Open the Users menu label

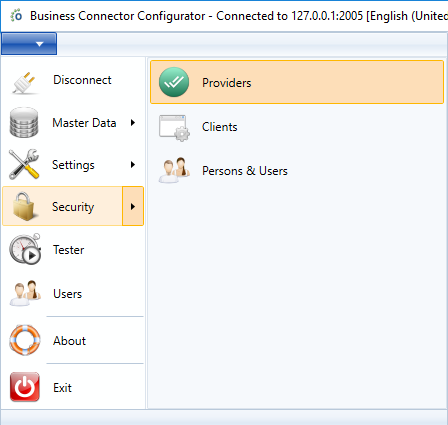[68, 294]
